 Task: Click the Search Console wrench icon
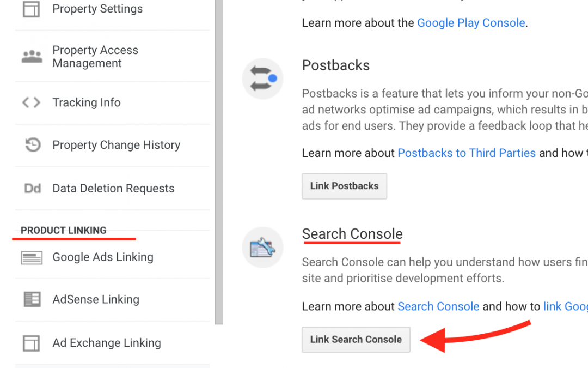[262, 248]
